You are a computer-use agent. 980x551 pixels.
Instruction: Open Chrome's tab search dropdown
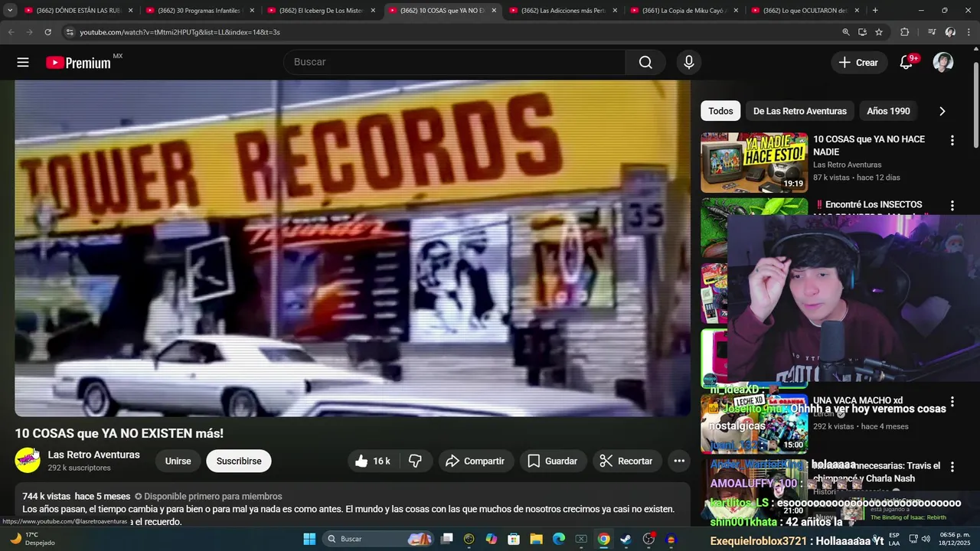click(x=10, y=11)
